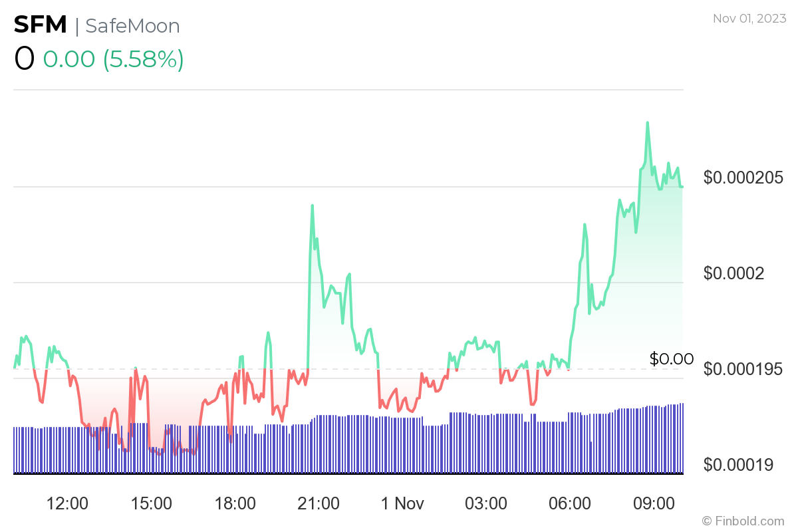Image resolution: width=798 pixels, height=532 pixels.
Task: Click the price spike peak near 21:00
Action: [x=313, y=205]
